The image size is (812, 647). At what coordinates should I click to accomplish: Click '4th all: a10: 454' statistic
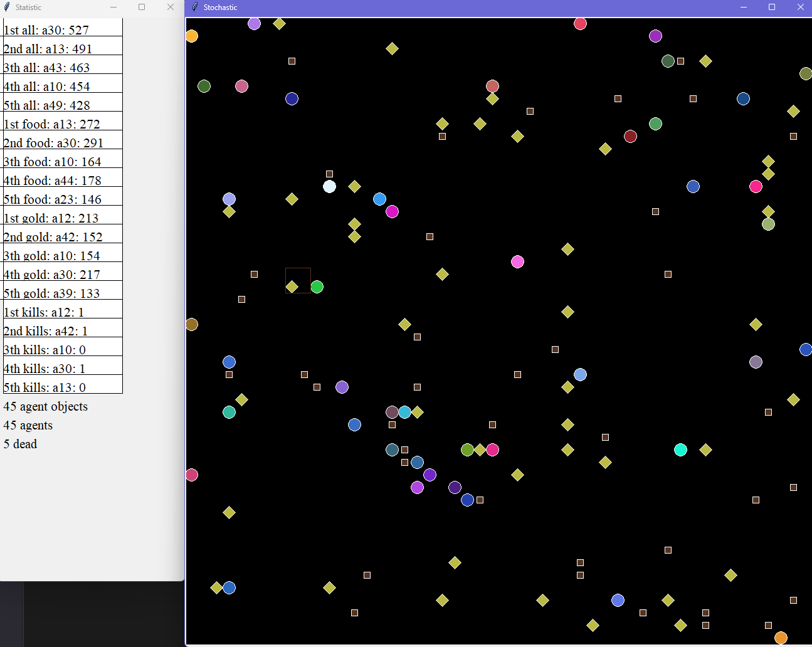click(63, 83)
